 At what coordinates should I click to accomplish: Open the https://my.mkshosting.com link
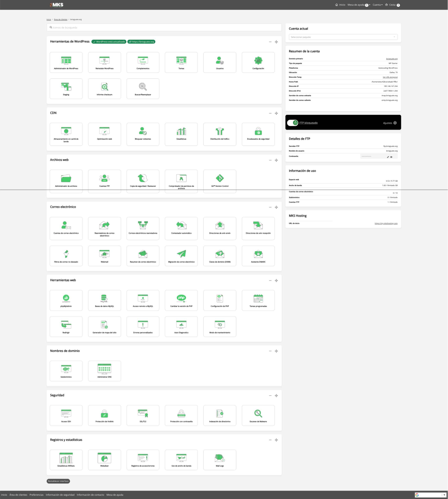click(x=386, y=223)
